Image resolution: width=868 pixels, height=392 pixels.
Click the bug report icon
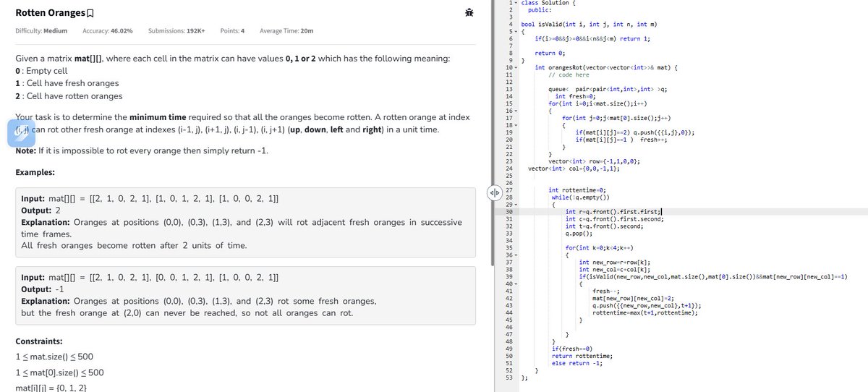tap(469, 12)
